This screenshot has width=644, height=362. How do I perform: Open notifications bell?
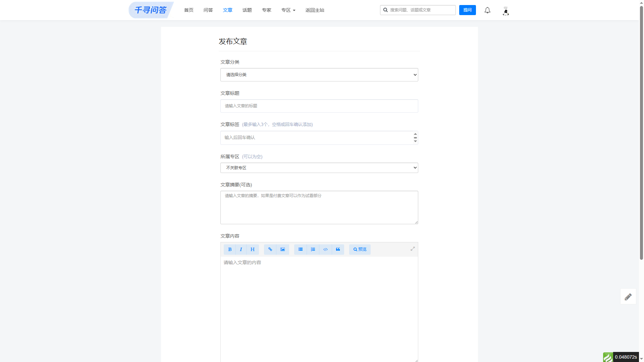point(487,10)
